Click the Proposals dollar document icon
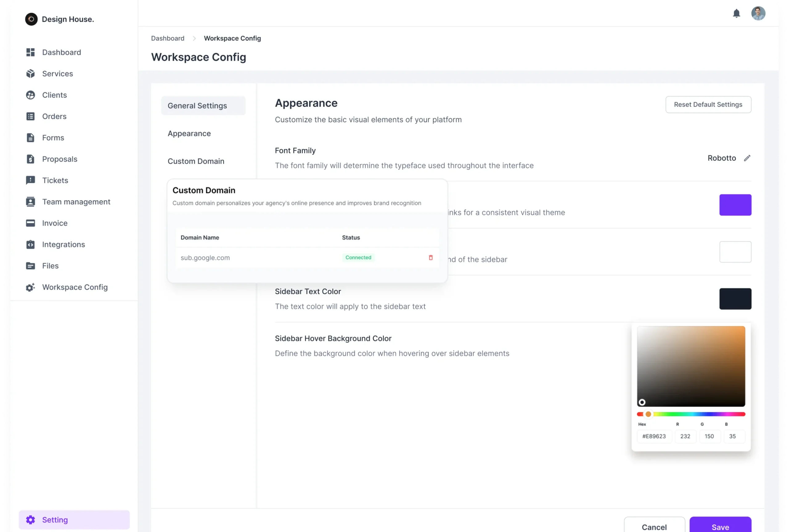Viewport: 789px width, 532px height. (31, 159)
